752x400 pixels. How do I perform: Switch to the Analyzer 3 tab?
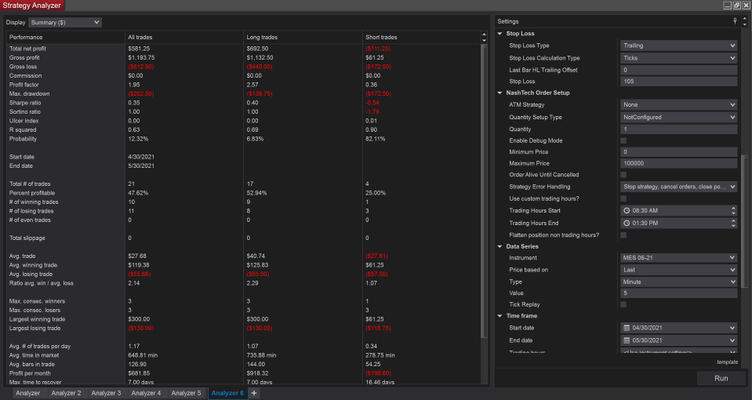click(105, 393)
